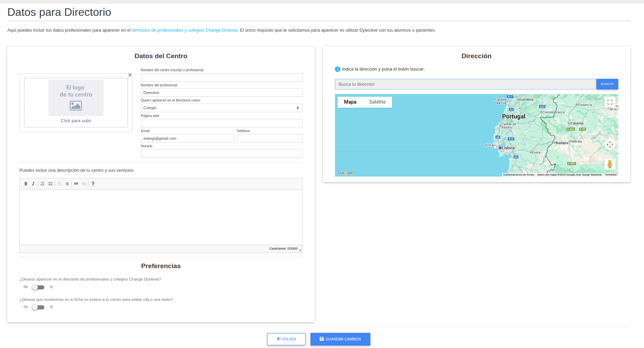Open the map Términos link

[611, 175]
